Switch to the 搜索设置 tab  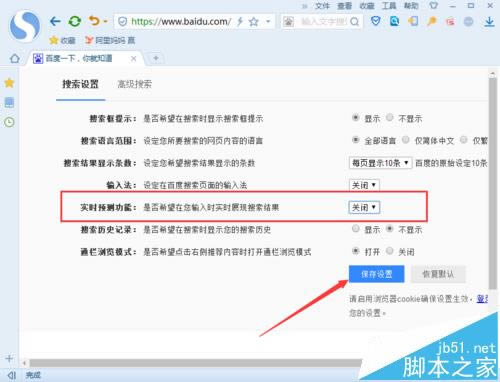(80, 84)
